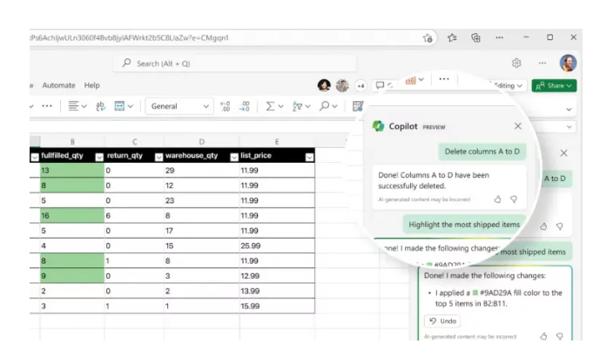Open the more ribbon commands ellipsis

click(47, 106)
